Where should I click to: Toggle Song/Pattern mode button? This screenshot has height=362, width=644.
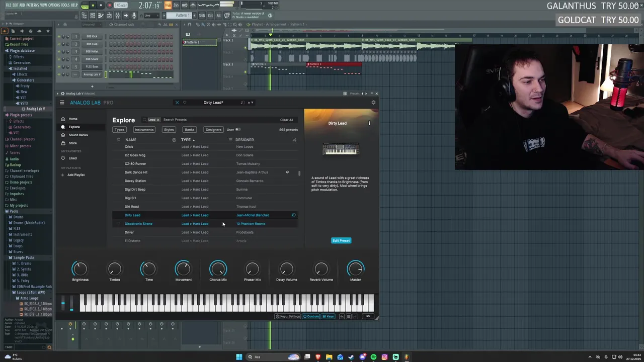[85, 6]
